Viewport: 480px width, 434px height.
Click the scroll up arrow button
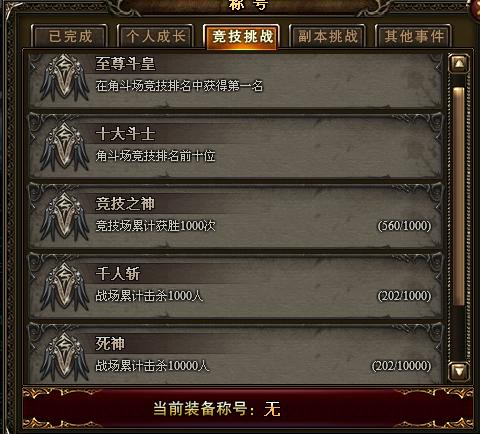point(459,63)
